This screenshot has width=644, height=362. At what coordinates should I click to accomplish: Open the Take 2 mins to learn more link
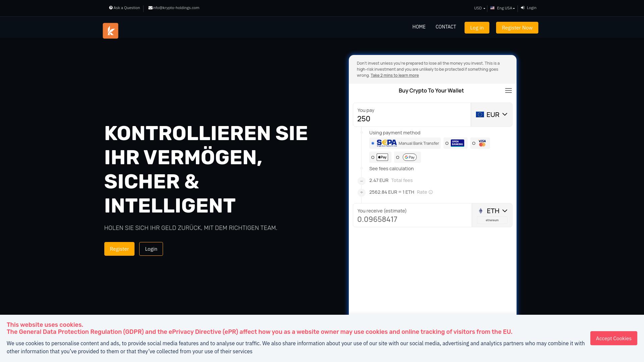pyautogui.click(x=394, y=75)
